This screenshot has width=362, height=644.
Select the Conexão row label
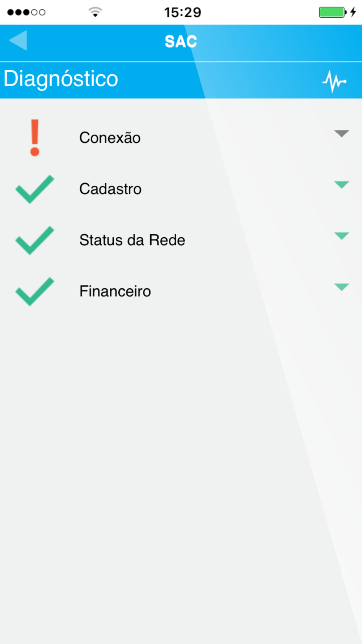pyautogui.click(x=110, y=138)
